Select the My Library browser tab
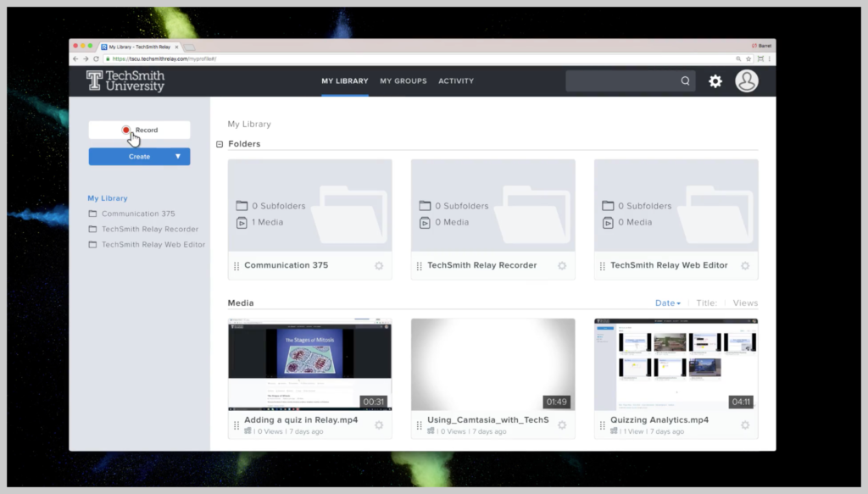868x494 pixels. coord(140,47)
